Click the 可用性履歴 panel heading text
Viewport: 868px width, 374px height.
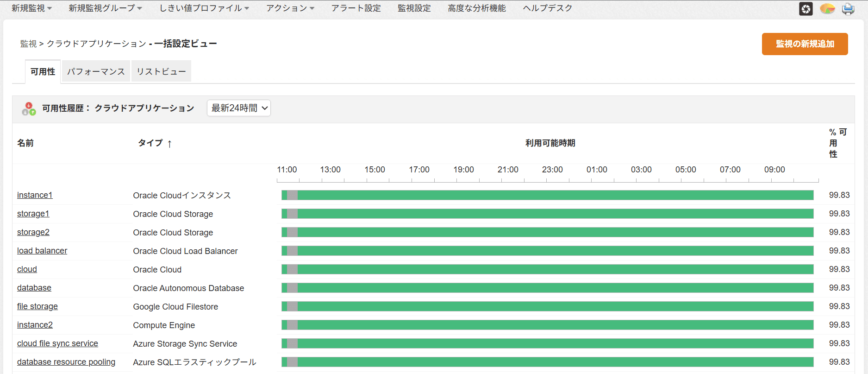pyautogui.click(x=118, y=108)
